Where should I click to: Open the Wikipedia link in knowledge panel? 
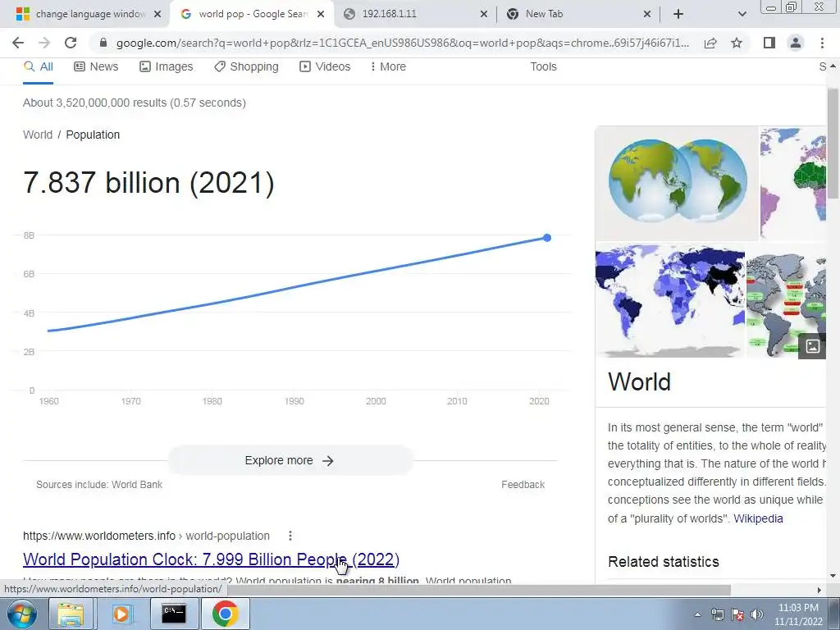click(x=758, y=518)
